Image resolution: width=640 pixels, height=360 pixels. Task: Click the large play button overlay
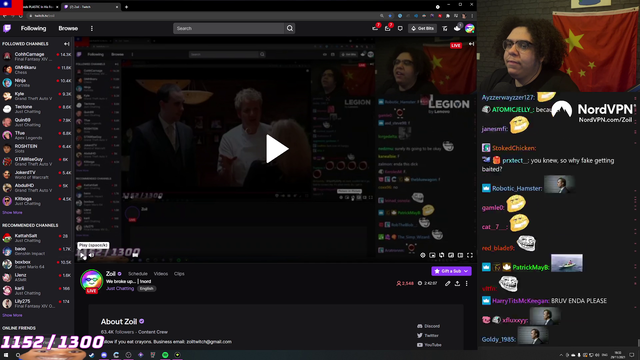(x=277, y=149)
